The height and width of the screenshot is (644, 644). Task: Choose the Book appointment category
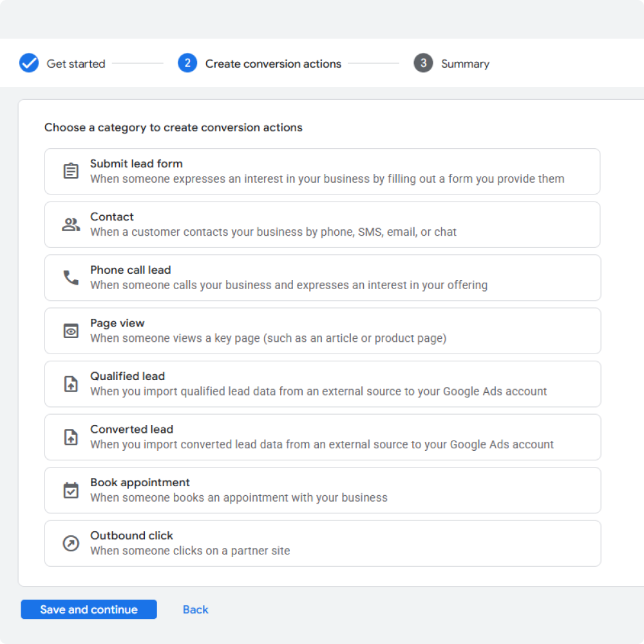[x=322, y=489]
